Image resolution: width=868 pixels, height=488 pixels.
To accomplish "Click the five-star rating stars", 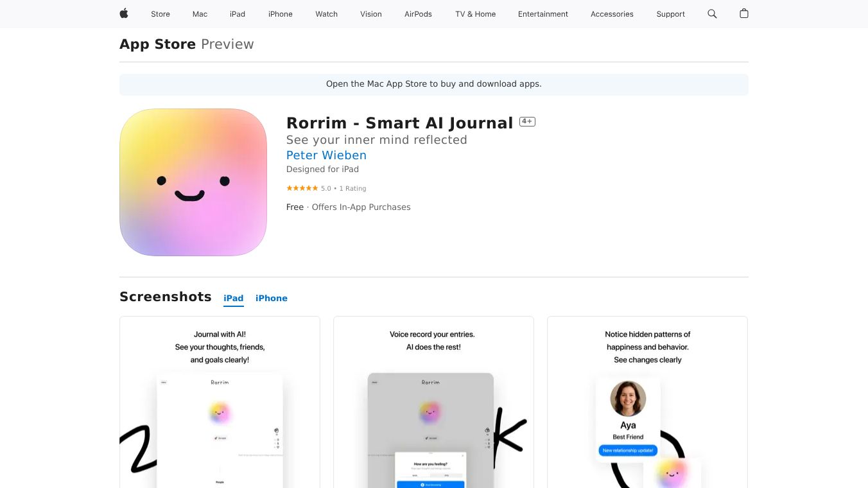I will click(x=302, y=188).
